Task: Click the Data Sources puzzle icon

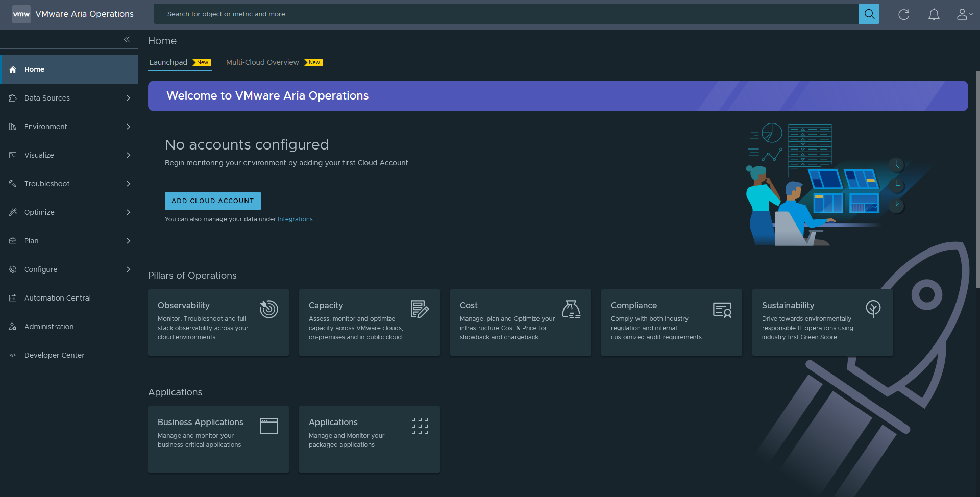Action: click(x=13, y=98)
